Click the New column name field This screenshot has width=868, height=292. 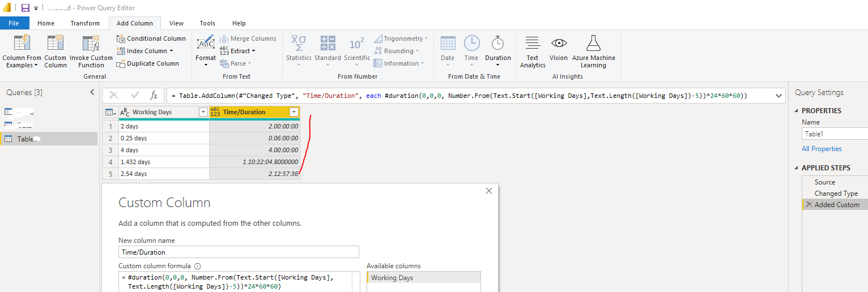pos(239,252)
